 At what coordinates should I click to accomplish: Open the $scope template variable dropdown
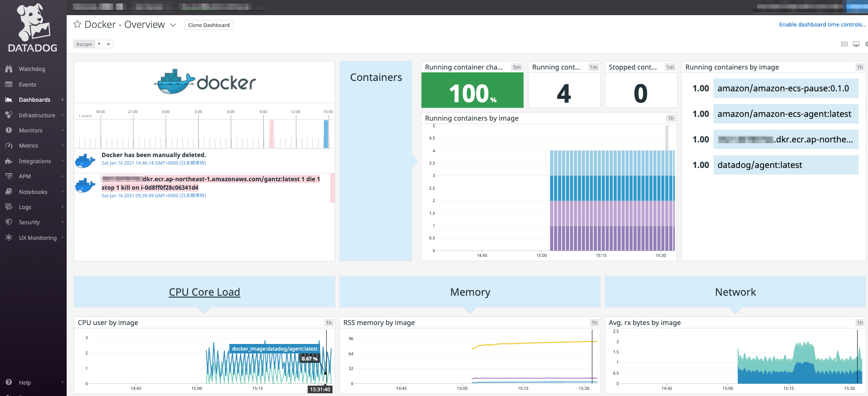click(104, 44)
